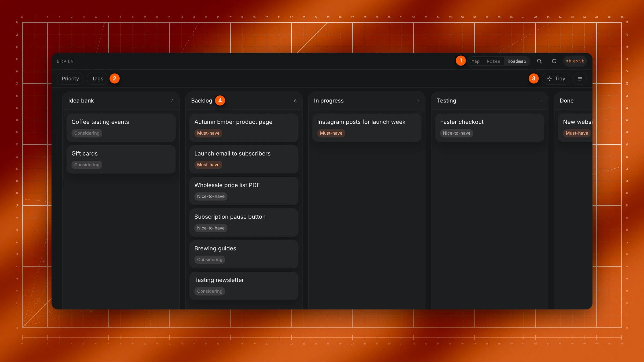Click the Idea bank card count 2

172,101
